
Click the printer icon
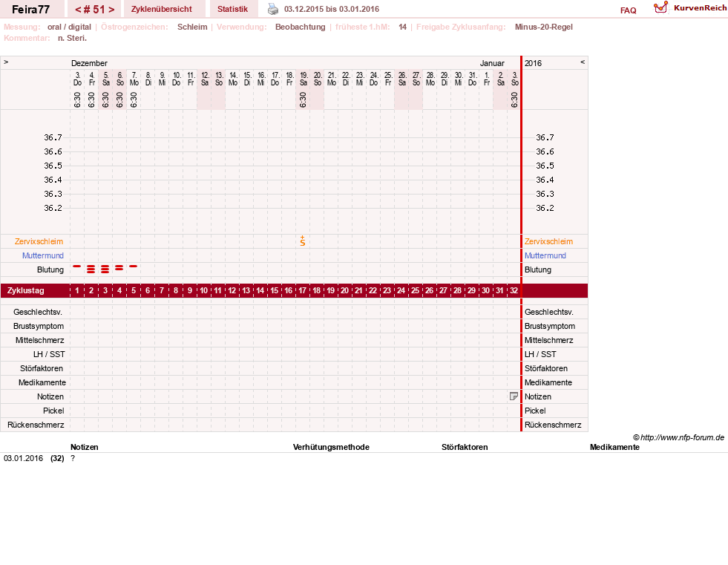point(273,9)
